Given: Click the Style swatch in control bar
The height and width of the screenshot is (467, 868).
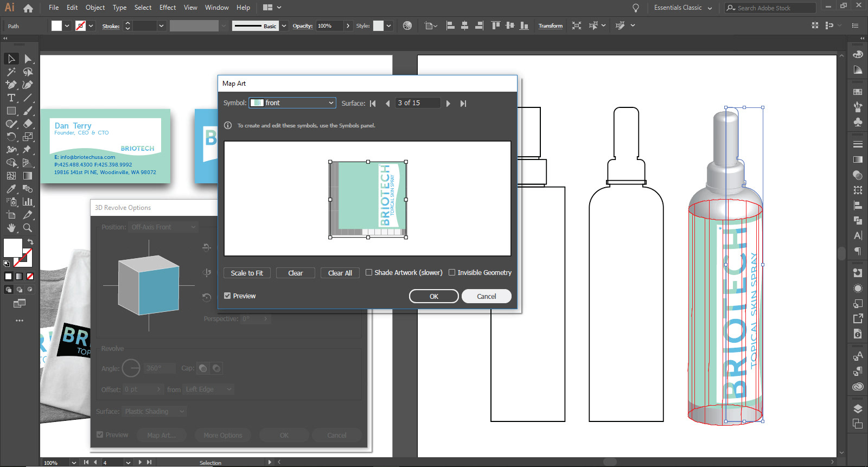Looking at the screenshot, I should pyautogui.click(x=378, y=25).
